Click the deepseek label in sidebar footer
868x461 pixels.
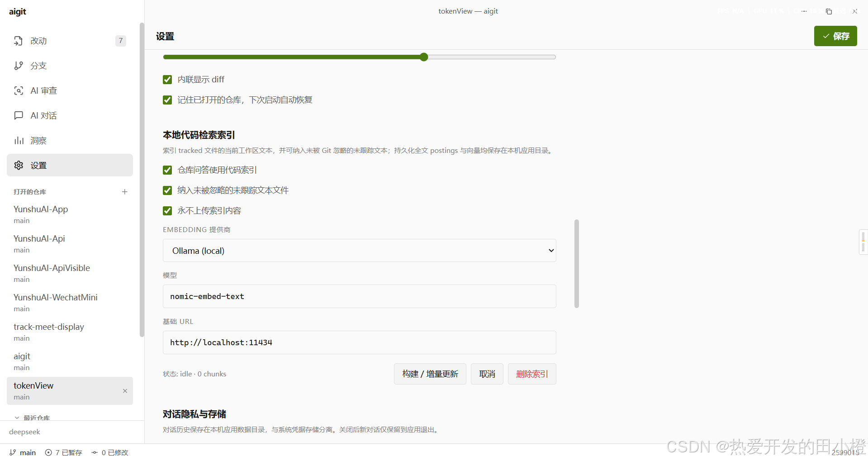point(24,432)
